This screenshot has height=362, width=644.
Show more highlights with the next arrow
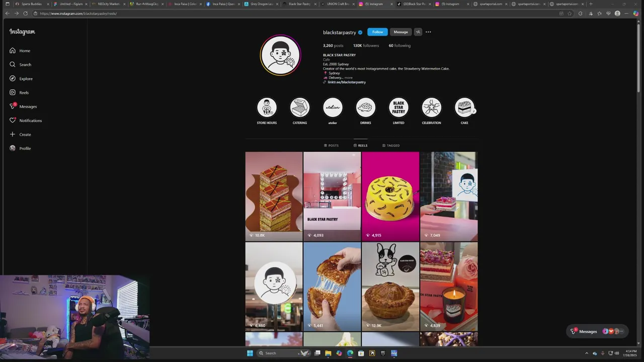click(x=473, y=111)
